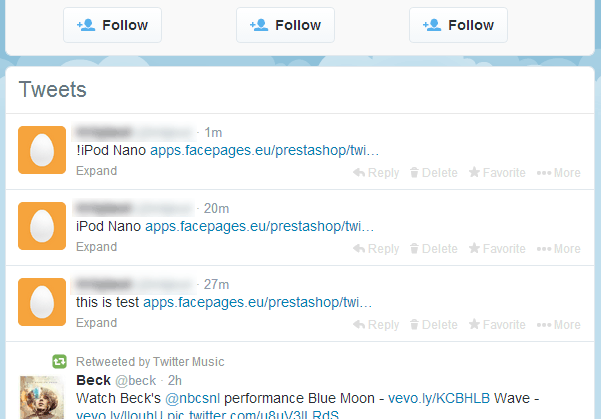Image resolution: width=601 pixels, height=419 pixels.
Task: Reply to the 'this is test' tweet
Action: point(376,325)
